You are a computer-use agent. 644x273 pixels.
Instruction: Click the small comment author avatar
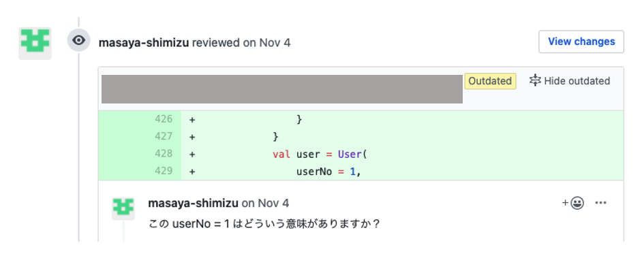pyautogui.click(x=123, y=208)
